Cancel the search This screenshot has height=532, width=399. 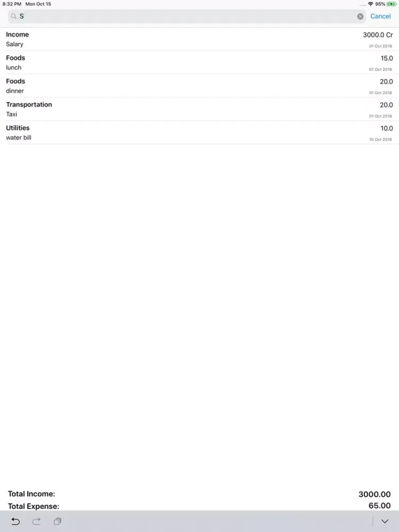pyautogui.click(x=380, y=16)
